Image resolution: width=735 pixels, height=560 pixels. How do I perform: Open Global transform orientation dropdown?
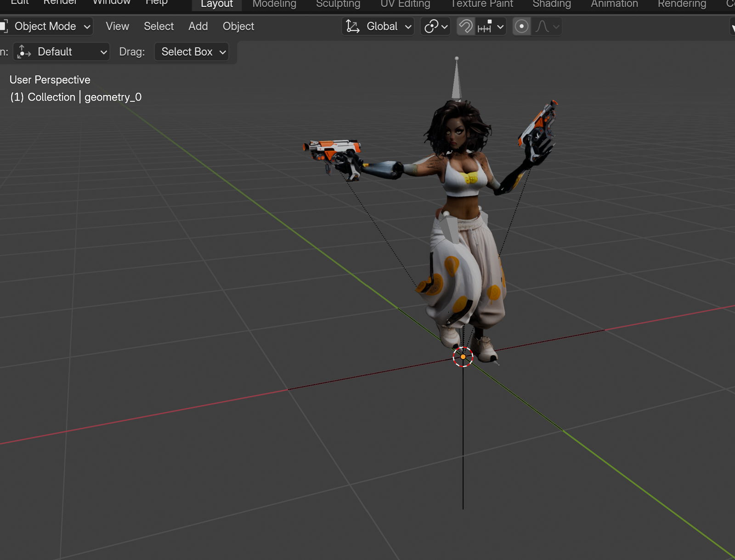click(378, 27)
